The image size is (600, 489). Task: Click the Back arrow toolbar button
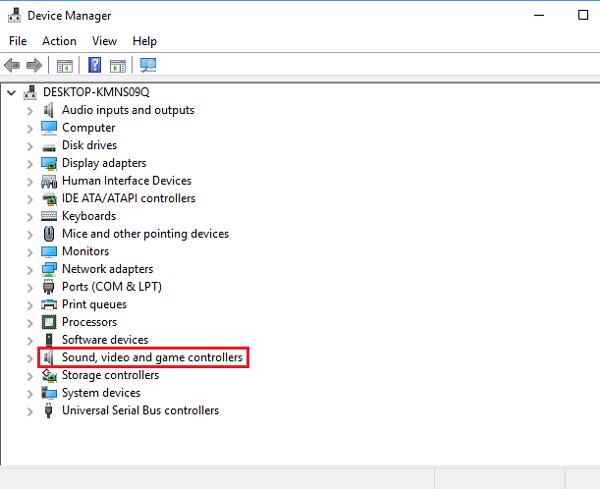(x=12, y=66)
